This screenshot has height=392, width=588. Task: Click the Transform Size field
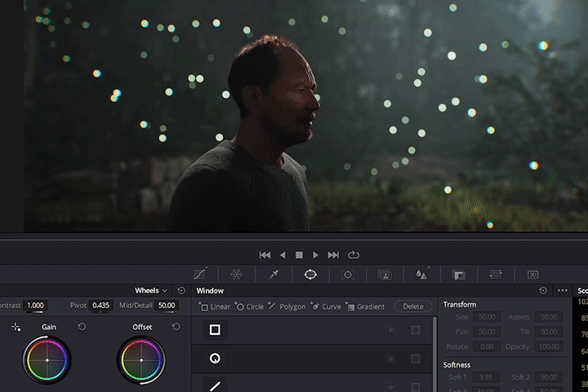487,317
